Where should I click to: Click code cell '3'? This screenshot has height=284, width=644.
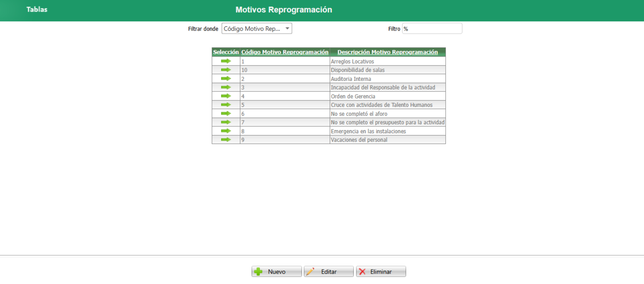click(285, 88)
